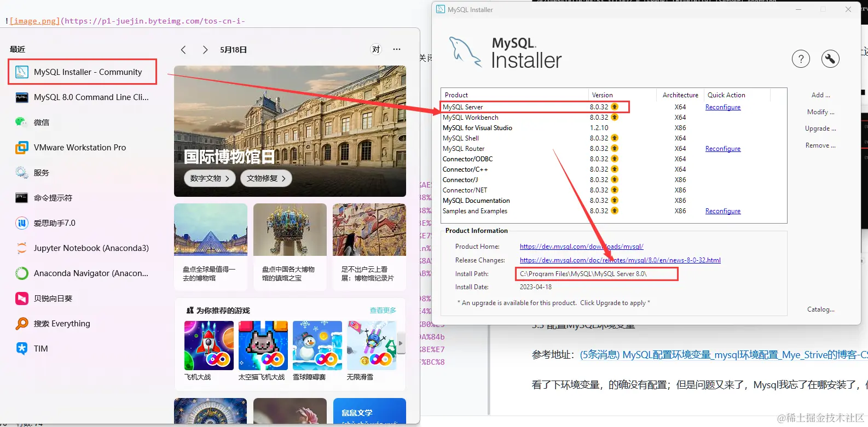Open the three-dot more options menu in widget panel

point(397,50)
